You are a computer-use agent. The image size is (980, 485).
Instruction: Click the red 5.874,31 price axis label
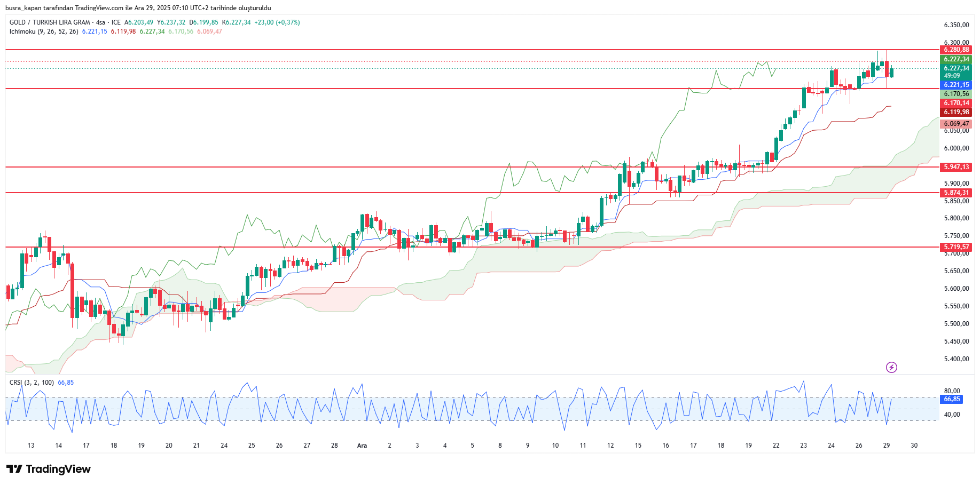[955, 193]
